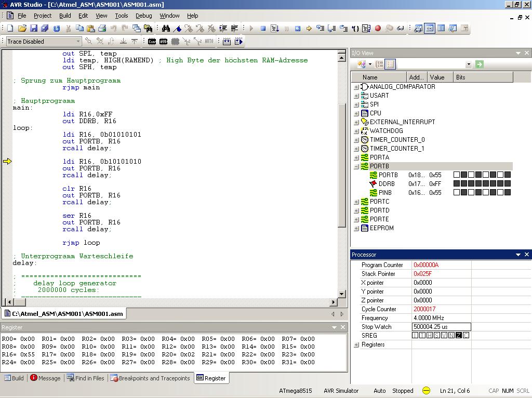Click the Step Out icon

coord(343,29)
